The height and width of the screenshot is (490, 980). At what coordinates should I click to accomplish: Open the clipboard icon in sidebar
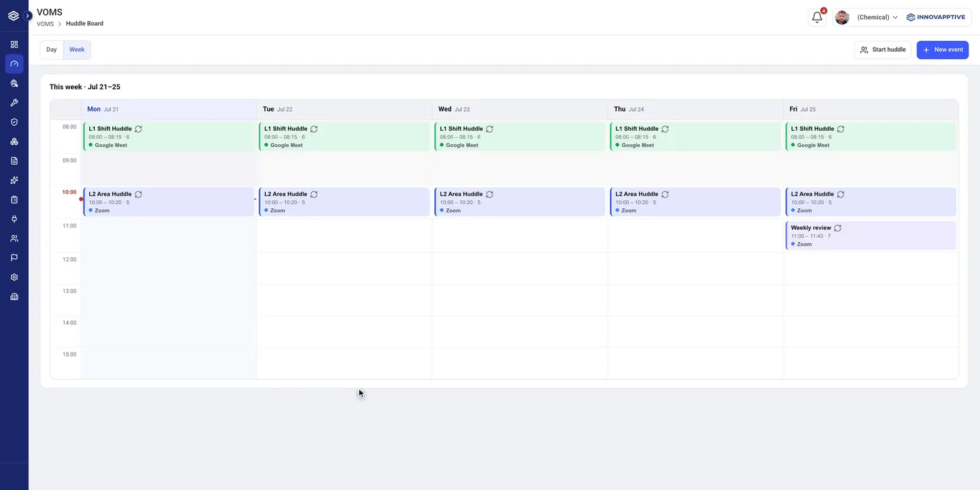point(14,199)
